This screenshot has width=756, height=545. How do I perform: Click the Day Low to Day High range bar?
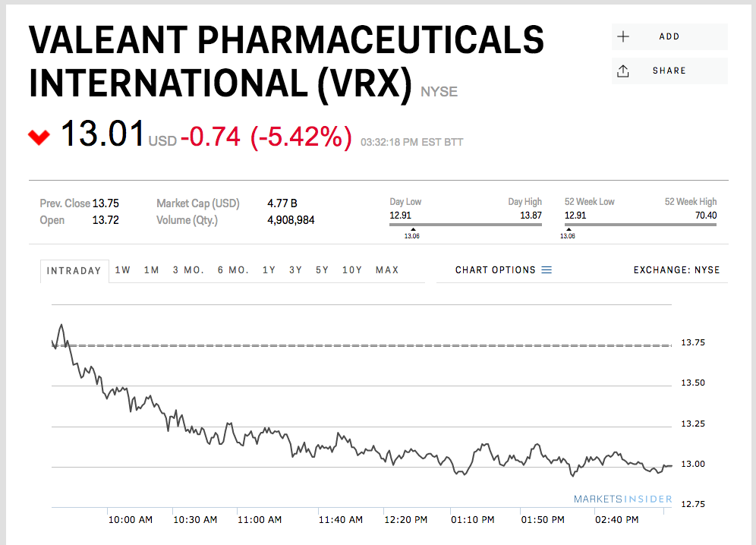tap(466, 224)
